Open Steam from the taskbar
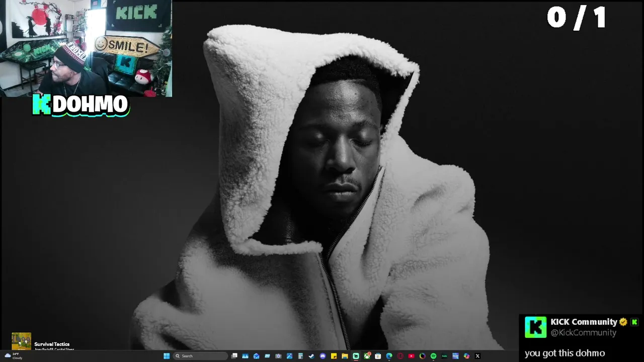Screen dimensions: 644x362 pyautogui.click(x=311, y=356)
